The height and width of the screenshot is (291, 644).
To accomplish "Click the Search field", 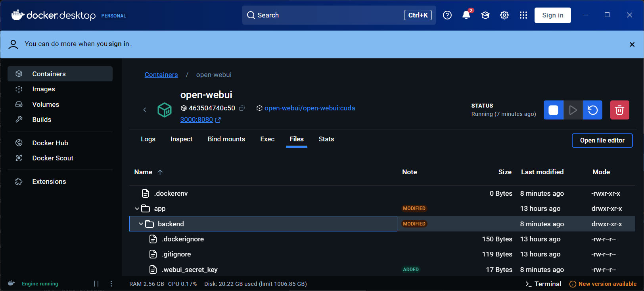I will tap(339, 15).
